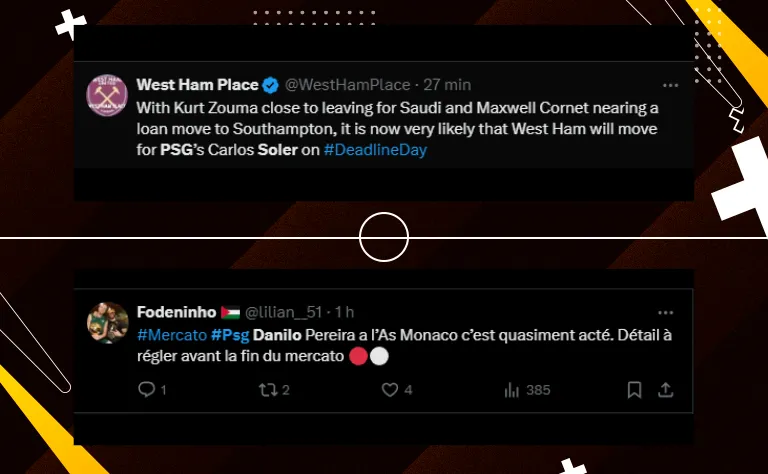Open the #Mercato hashtag
Viewport: 768px width, 474px height.
coord(172,335)
